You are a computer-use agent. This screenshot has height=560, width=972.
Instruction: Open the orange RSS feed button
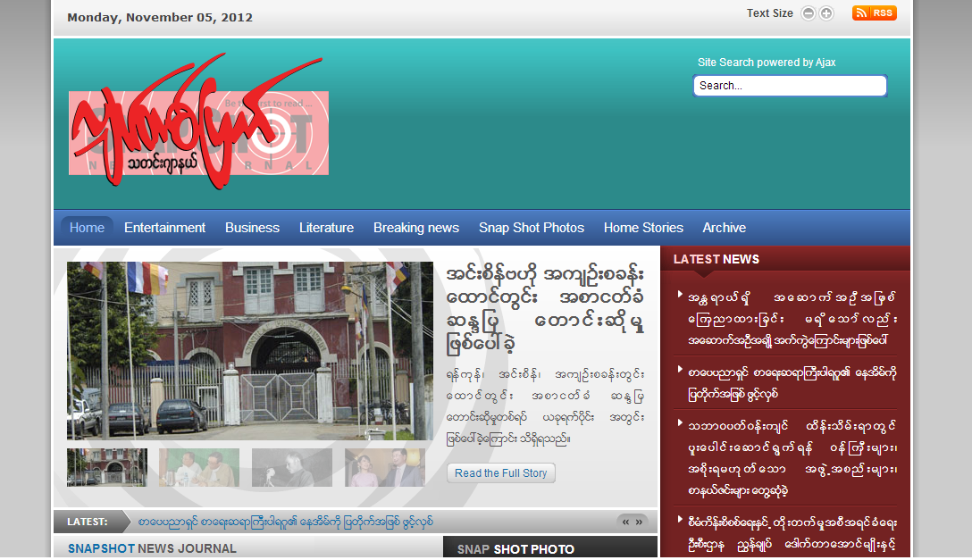point(874,13)
